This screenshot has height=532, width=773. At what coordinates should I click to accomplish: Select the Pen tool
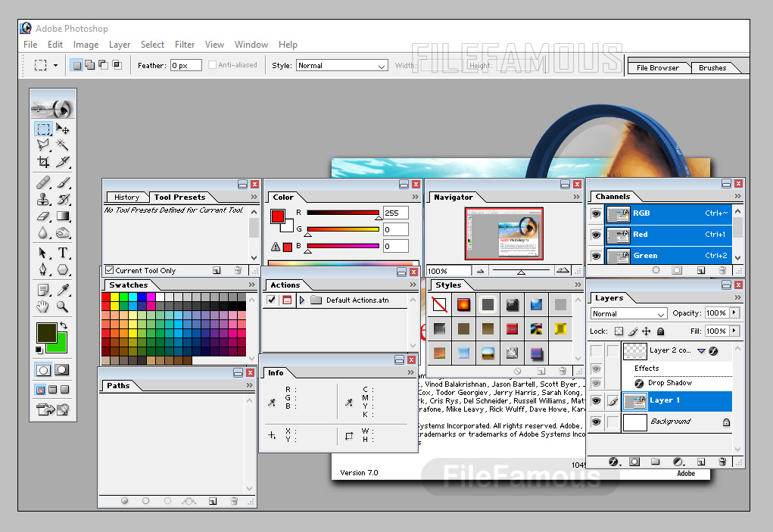tap(43, 269)
